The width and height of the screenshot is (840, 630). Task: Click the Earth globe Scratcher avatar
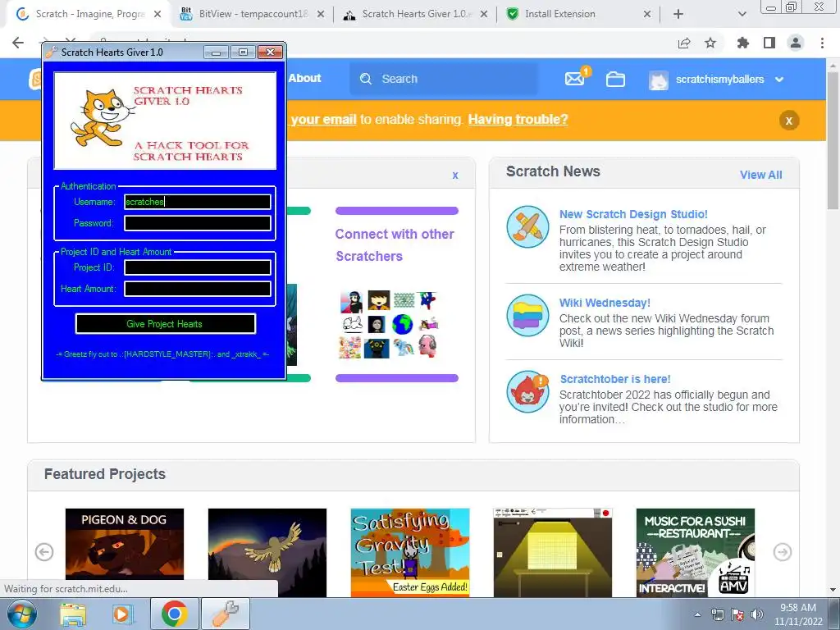pos(402,324)
